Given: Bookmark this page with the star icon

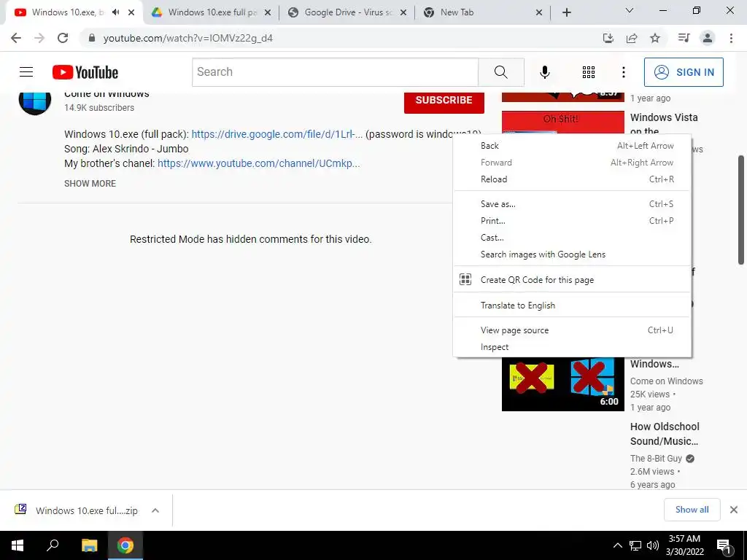Looking at the screenshot, I should [x=655, y=38].
